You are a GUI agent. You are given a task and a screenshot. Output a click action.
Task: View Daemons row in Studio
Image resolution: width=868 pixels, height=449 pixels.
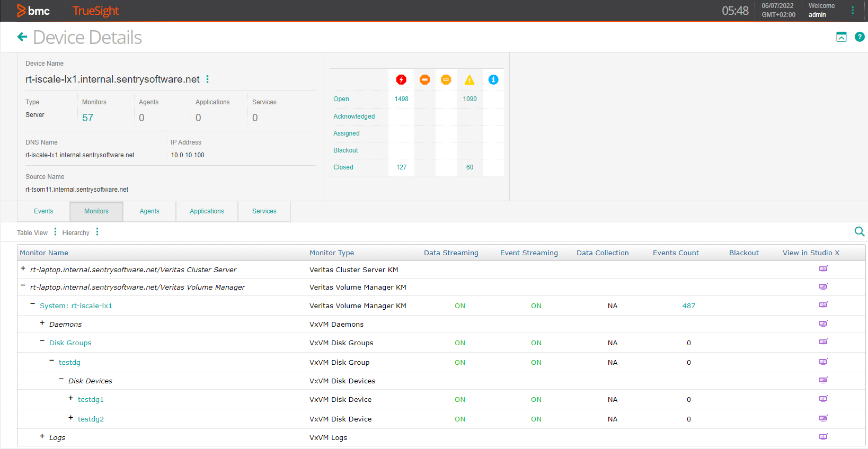tap(823, 324)
